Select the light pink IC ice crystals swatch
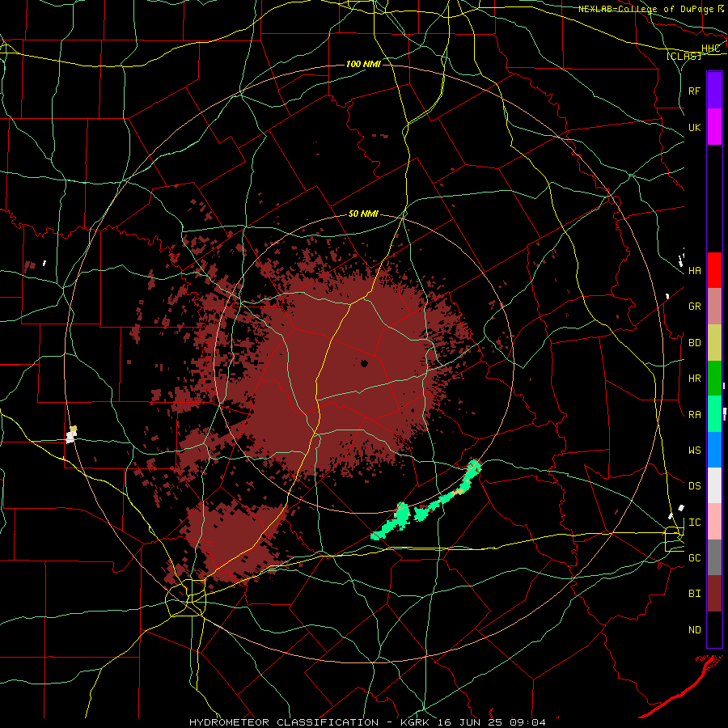 (x=714, y=522)
